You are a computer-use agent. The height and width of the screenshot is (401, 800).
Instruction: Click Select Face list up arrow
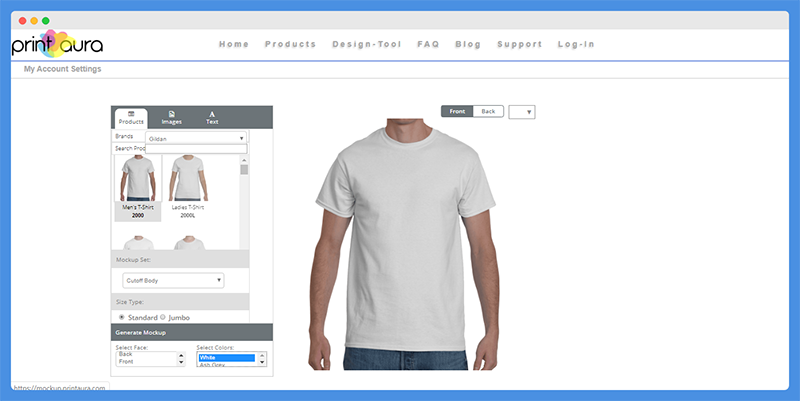tap(181, 356)
